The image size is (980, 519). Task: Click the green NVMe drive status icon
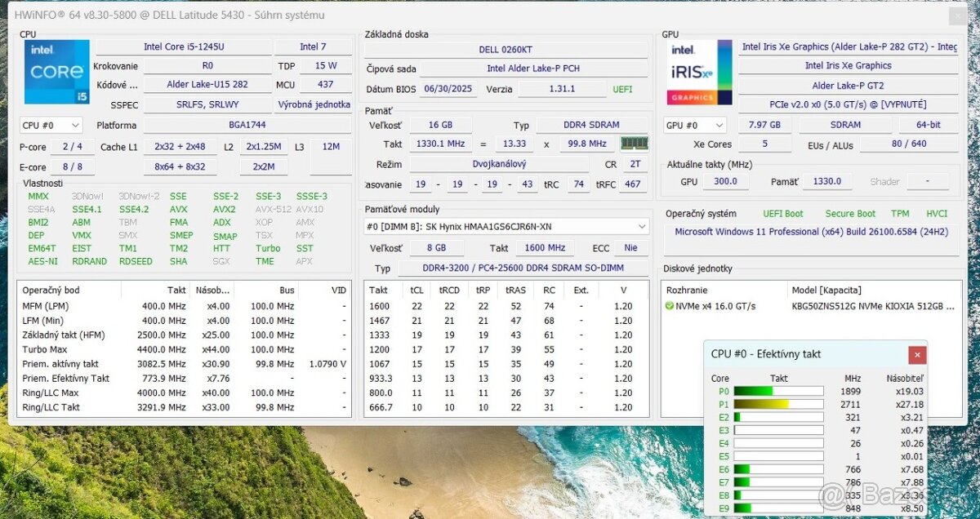click(670, 306)
